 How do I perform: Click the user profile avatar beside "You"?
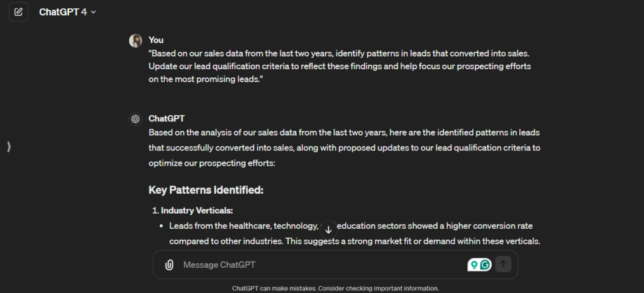click(x=135, y=41)
